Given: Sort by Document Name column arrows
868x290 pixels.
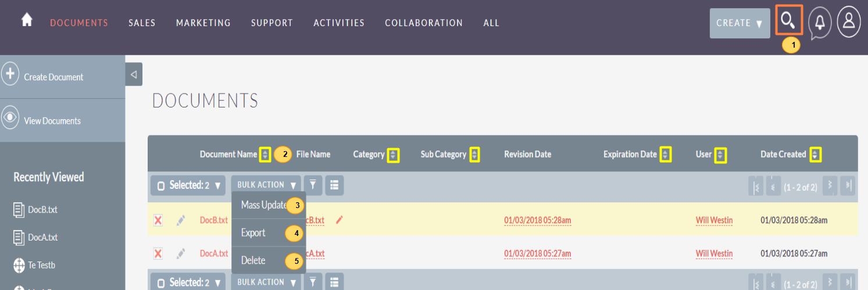Looking at the screenshot, I should click(x=265, y=155).
